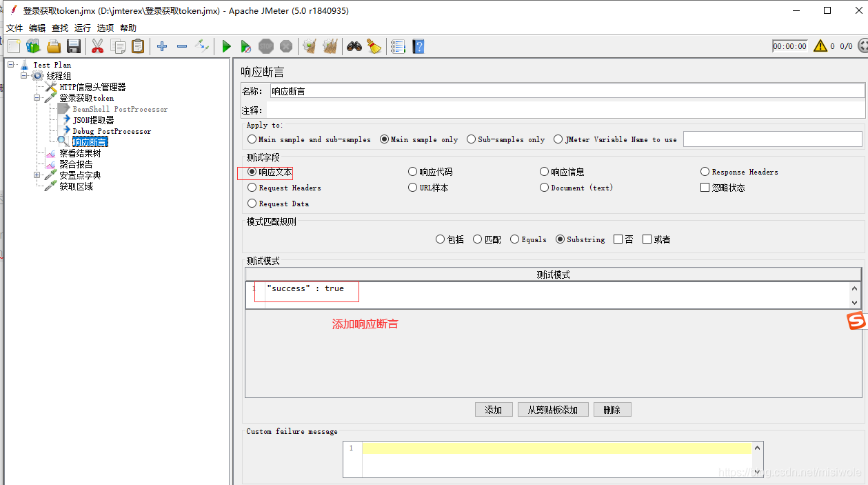
Task: Save the test plan with floppy icon
Action: (74, 46)
